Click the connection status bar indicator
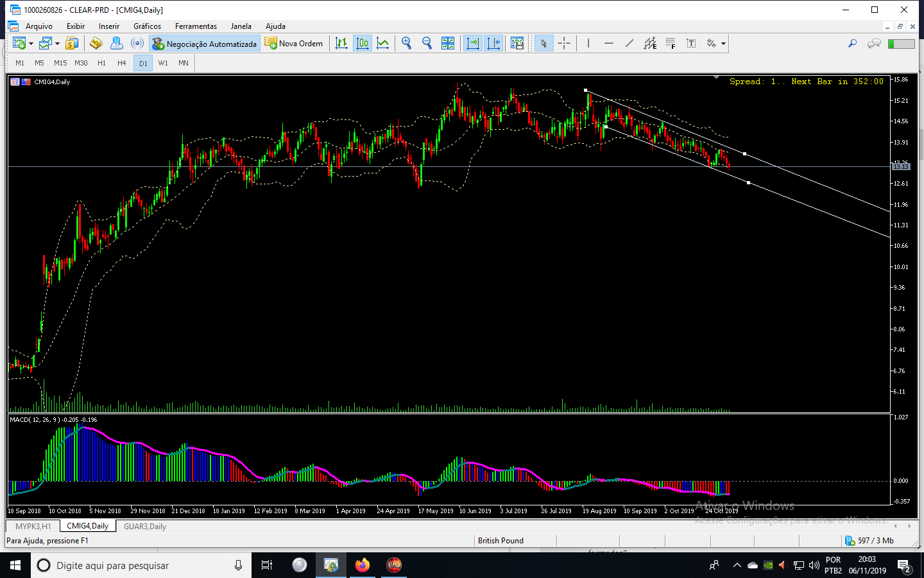Image resolution: width=924 pixels, height=578 pixels. click(x=902, y=44)
